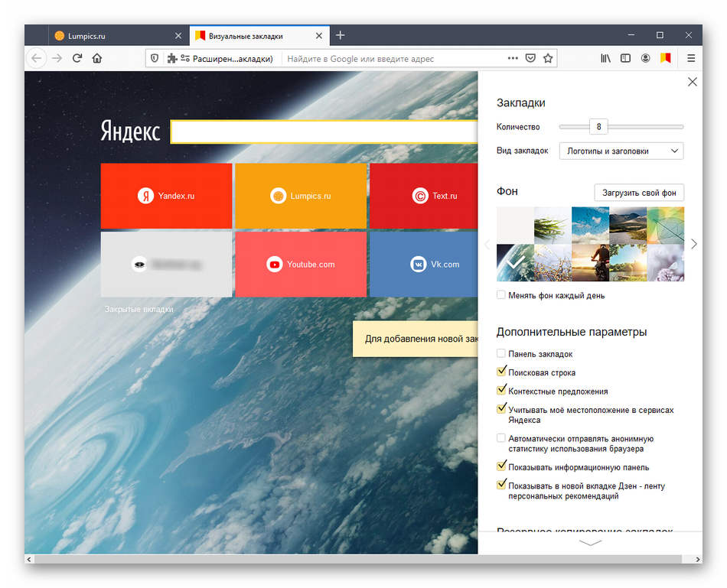Enable Менять фон каждый день checkbox
The width and height of the screenshot is (727, 588).
tap(500, 294)
